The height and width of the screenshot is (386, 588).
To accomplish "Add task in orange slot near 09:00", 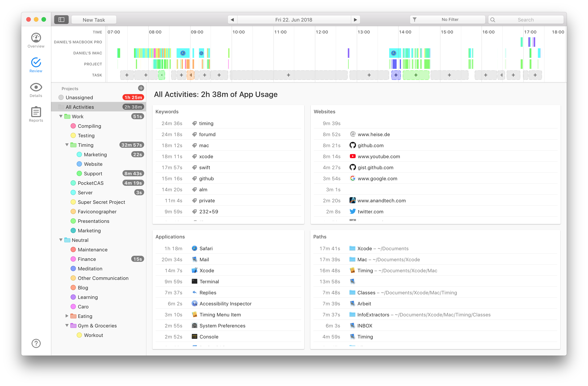I will (191, 75).
